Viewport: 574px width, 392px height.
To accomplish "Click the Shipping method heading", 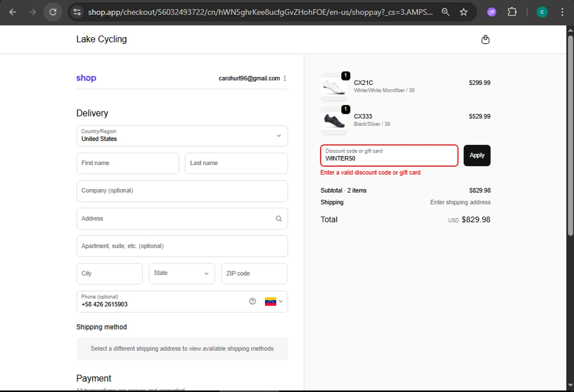I will 101,327.
